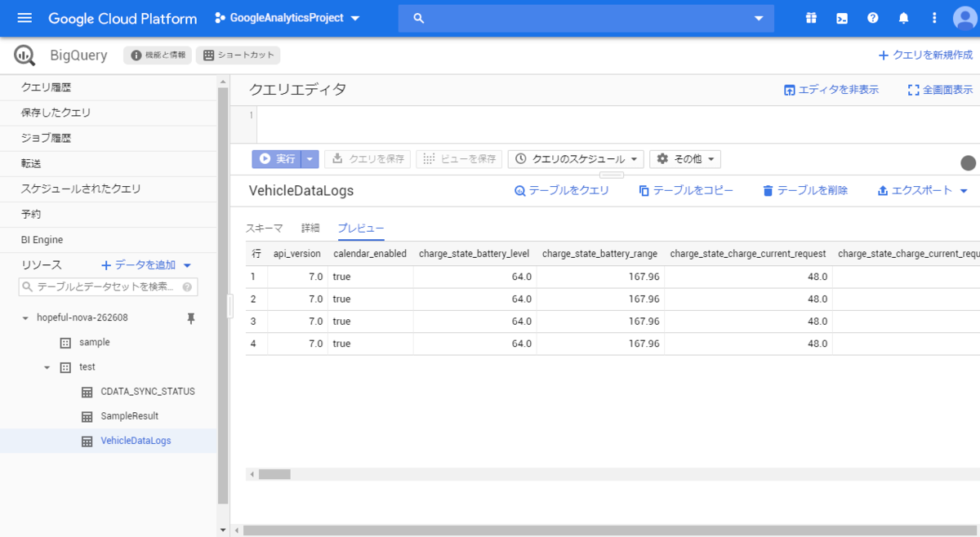Open the データを追加 dropdown arrow
This screenshot has width=980, height=537.
tap(187, 265)
